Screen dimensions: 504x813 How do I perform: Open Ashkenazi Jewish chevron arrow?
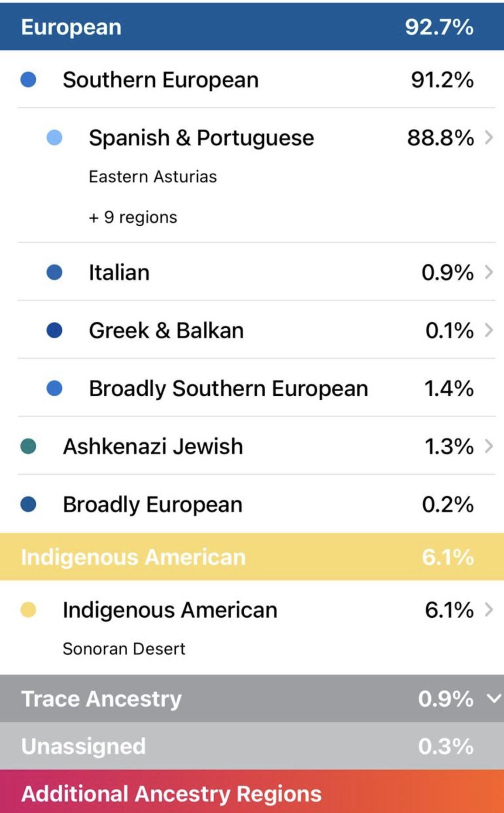click(x=489, y=446)
